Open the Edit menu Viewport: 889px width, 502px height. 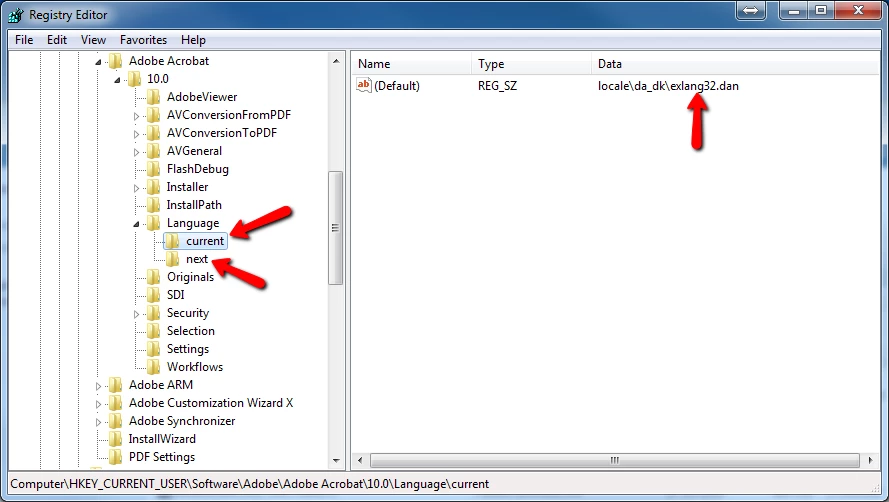[57, 40]
